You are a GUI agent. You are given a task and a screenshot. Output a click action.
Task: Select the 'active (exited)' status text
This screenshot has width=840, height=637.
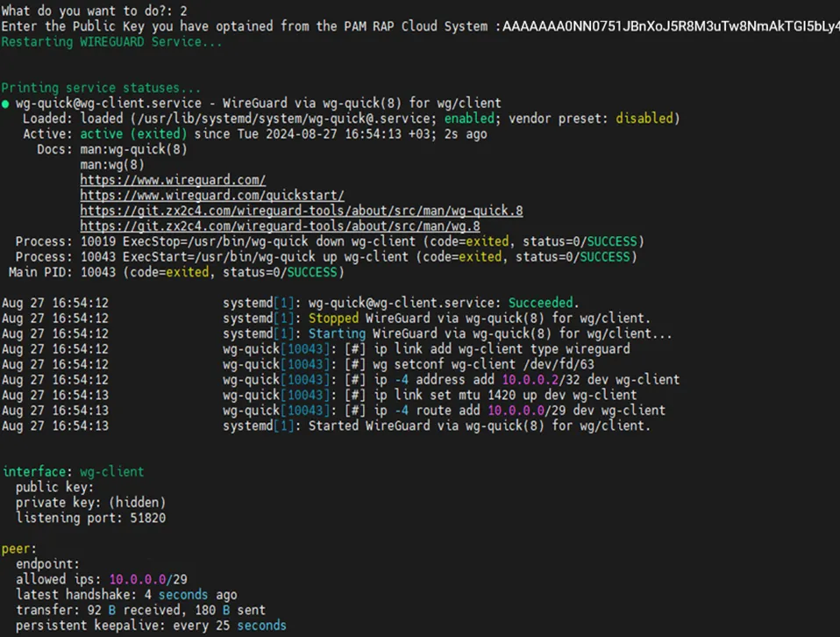coord(133,134)
